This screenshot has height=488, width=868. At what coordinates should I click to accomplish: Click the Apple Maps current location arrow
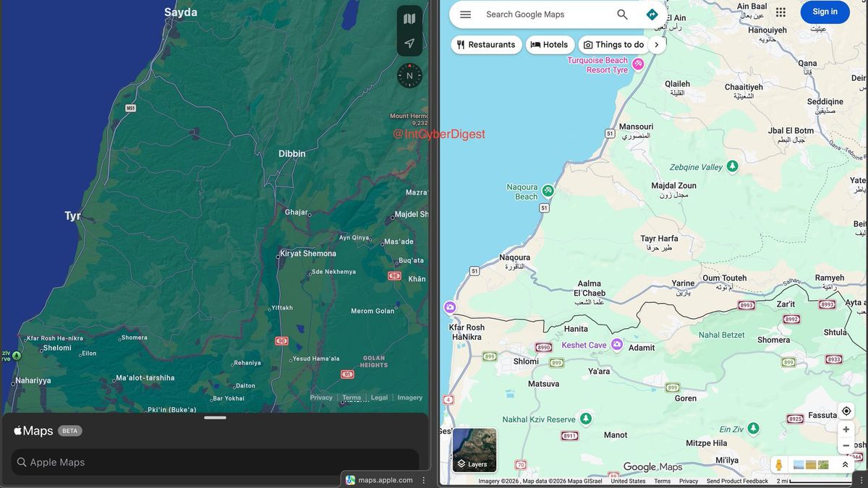(409, 43)
